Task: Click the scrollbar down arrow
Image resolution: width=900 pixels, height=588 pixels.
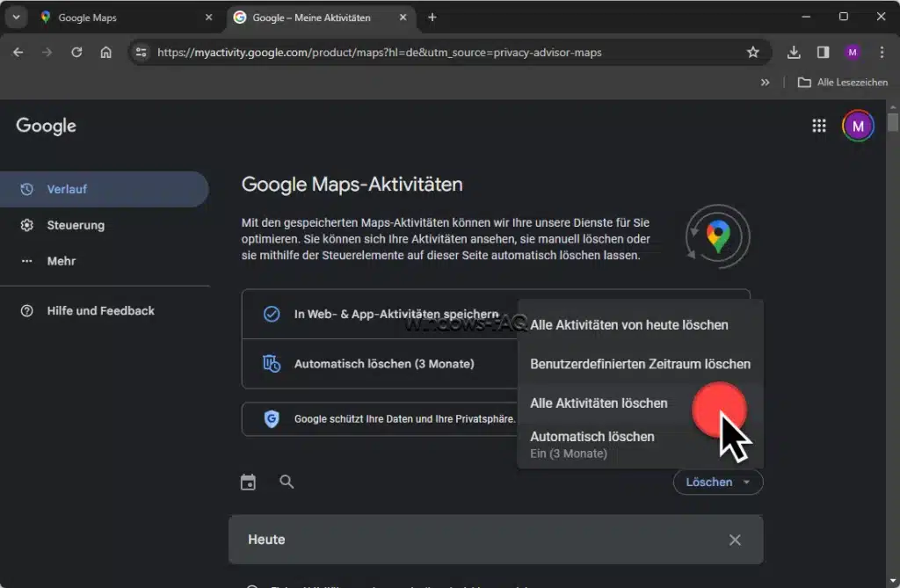Action: coord(893,582)
